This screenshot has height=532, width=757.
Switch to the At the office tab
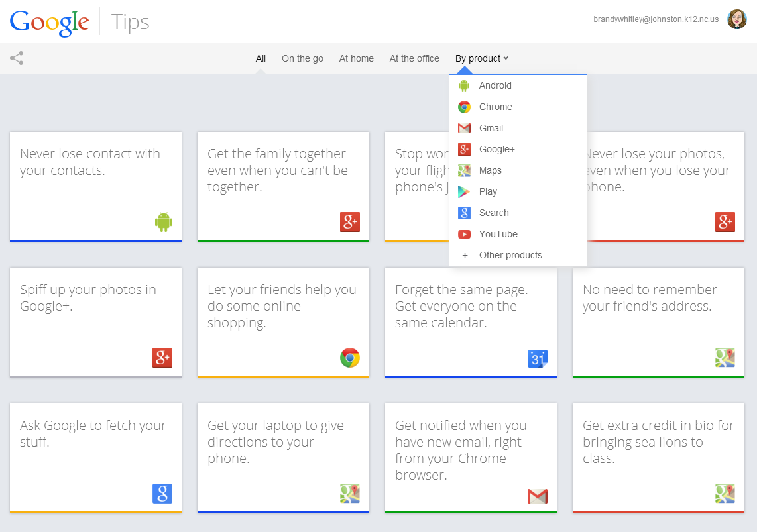coord(414,58)
